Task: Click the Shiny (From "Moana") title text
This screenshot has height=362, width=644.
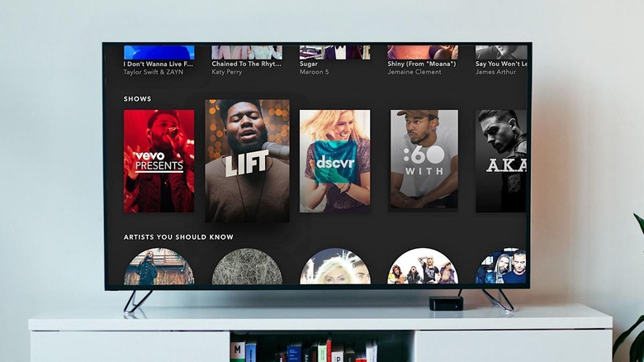Action: click(423, 63)
